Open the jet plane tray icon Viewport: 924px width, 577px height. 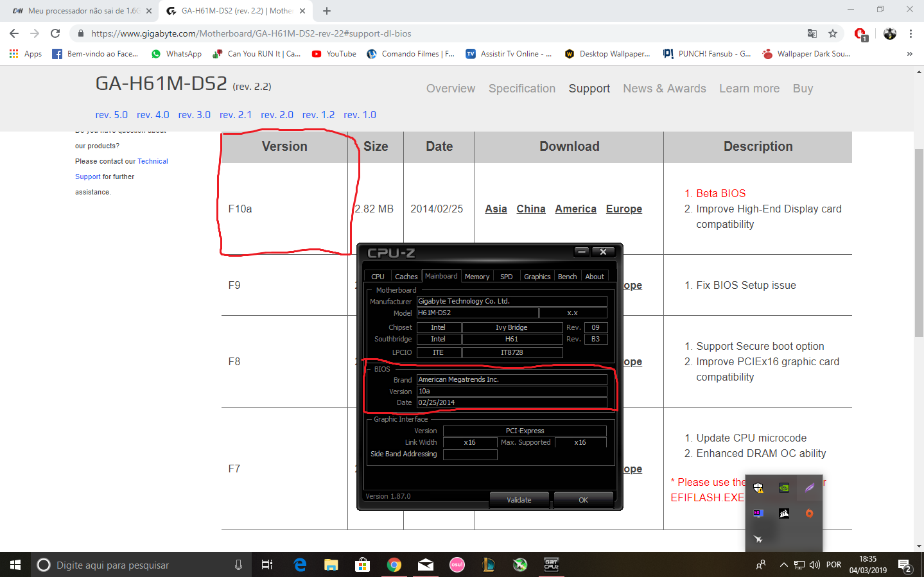pos(758,539)
